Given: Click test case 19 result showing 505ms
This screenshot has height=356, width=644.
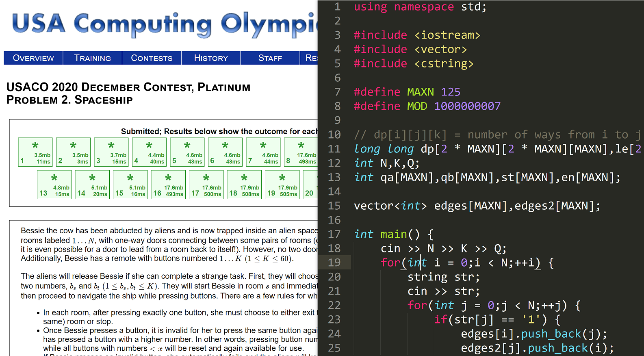Looking at the screenshot, I should (282, 185).
